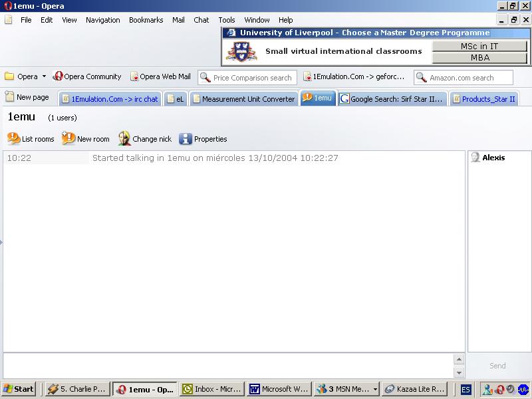Image resolution: width=532 pixels, height=399 pixels.
Task: Click the Opera logo in the title bar
Action: point(7,6)
